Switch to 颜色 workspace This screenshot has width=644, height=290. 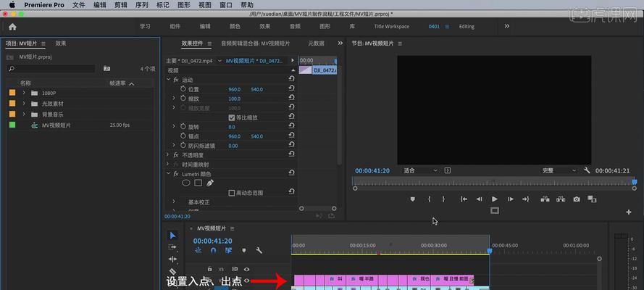pos(235,26)
